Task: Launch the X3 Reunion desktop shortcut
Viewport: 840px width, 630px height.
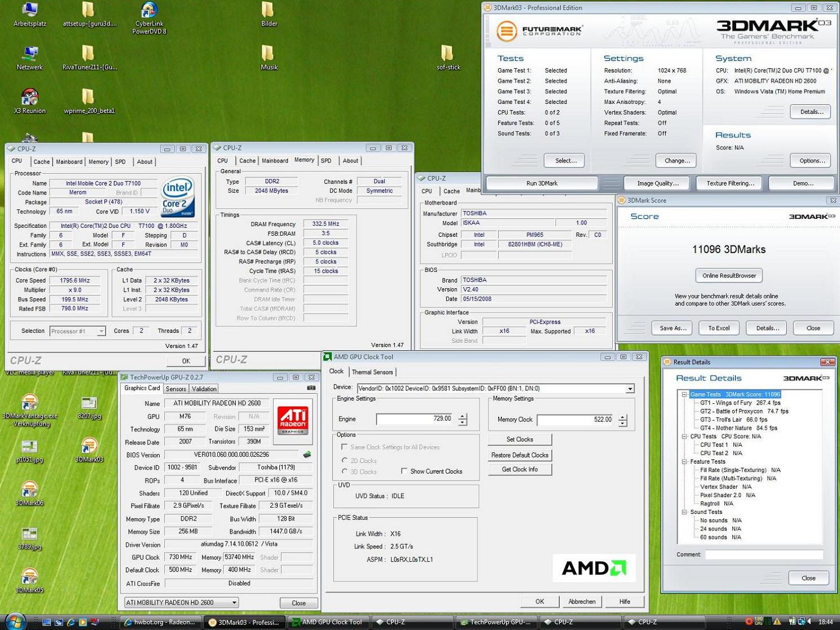Action: click(x=29, y=102)
